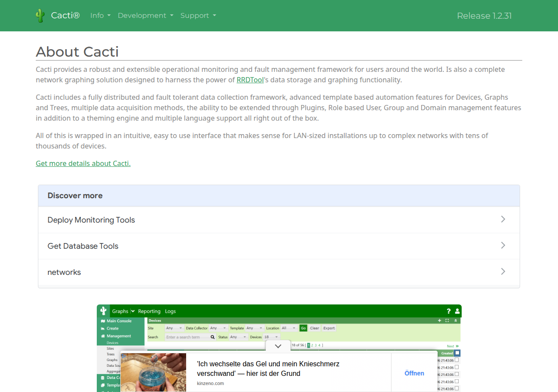Click the ad headline about Knieschmerz
Image resolution: width=558 pixels, height=392 pixels.
coord(268,368)
